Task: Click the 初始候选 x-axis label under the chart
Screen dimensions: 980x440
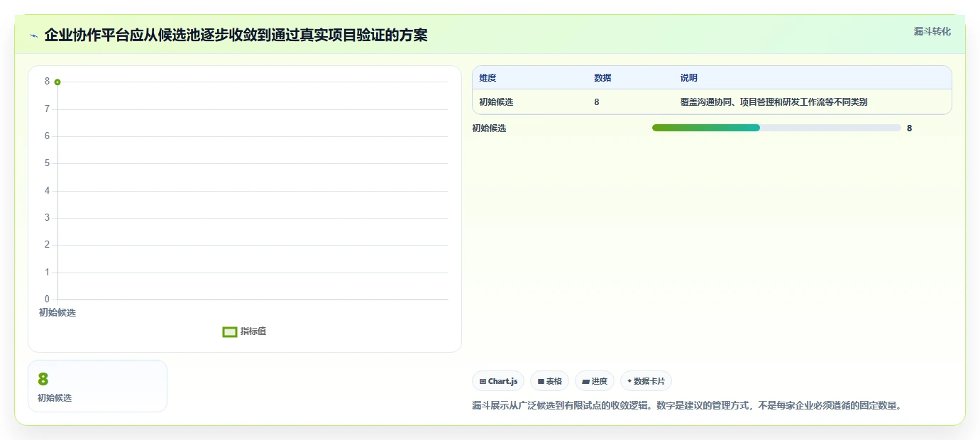Action: [57, 313]
